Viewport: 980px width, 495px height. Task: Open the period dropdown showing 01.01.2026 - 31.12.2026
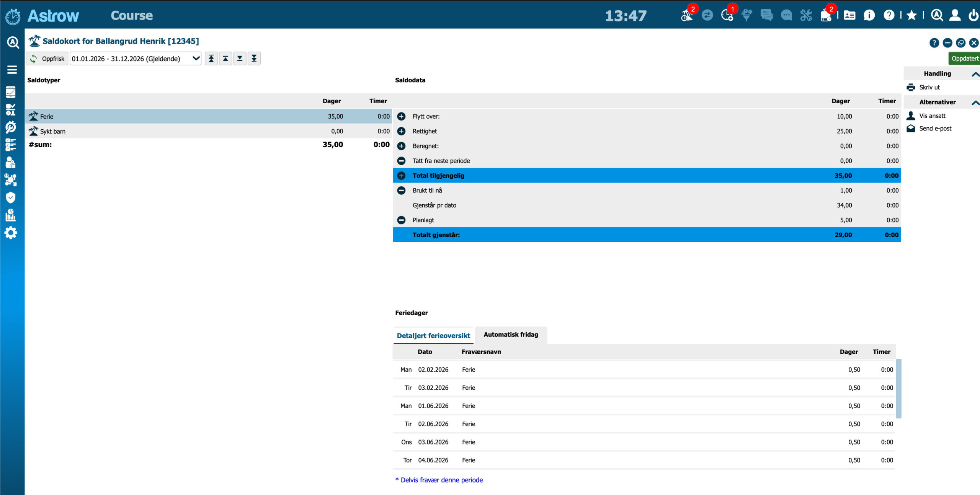click(135, 59)
